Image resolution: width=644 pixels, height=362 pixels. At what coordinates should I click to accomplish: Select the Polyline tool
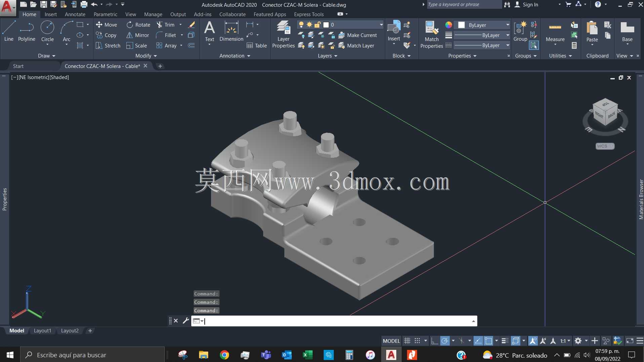[x=27, y=31]
